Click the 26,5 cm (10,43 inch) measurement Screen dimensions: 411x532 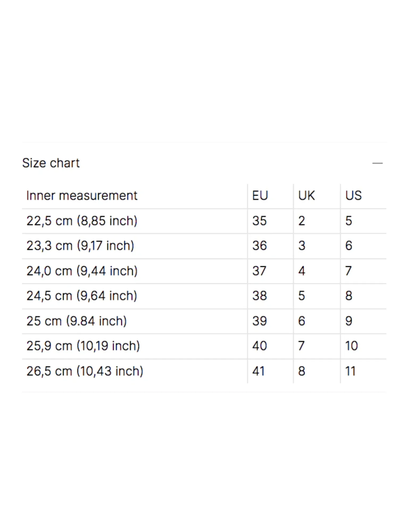85,371
